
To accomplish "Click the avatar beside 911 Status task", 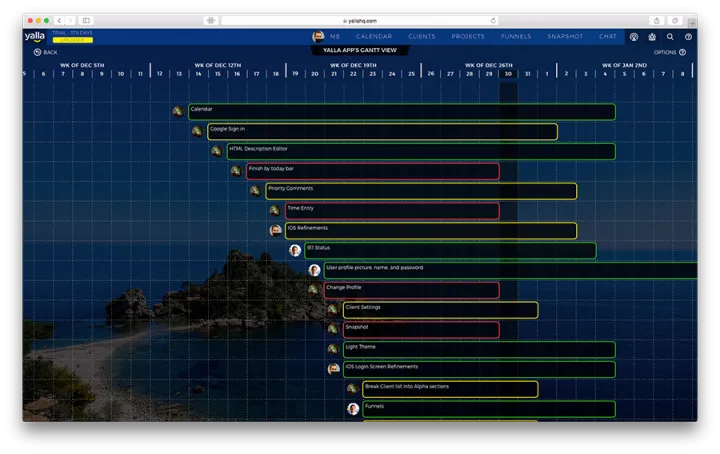I will (295, 250).
